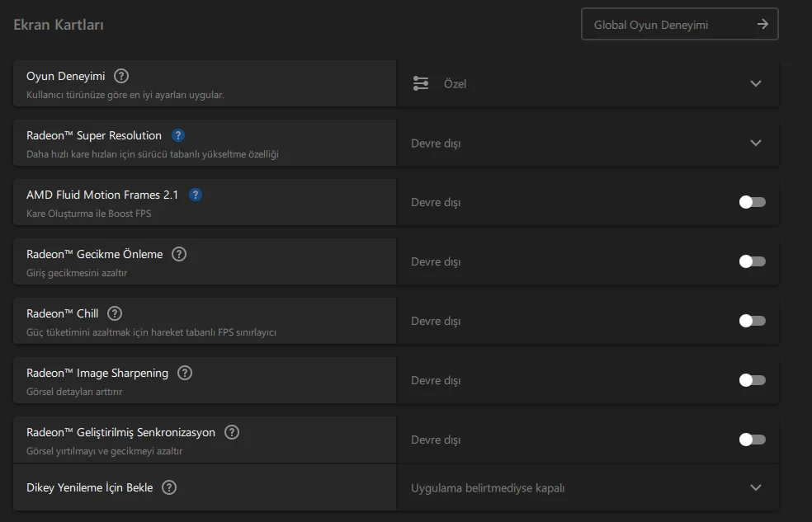The height and width of the screenshot is (522, 812).
Task: Expand the Oyun Deneyimi Özel dropdown
Action: (x=756, y=83)
